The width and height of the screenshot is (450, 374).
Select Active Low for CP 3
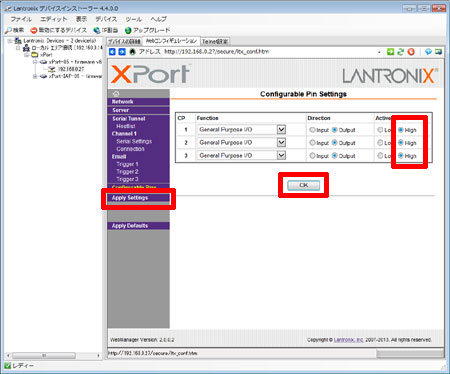(380, 156)
